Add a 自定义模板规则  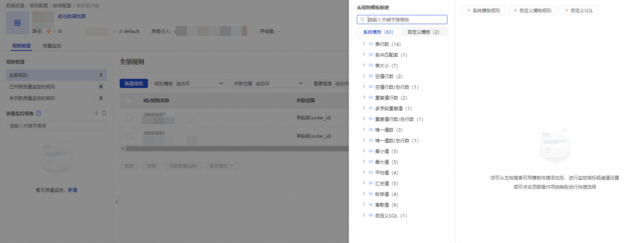click(x=532, y=10)
